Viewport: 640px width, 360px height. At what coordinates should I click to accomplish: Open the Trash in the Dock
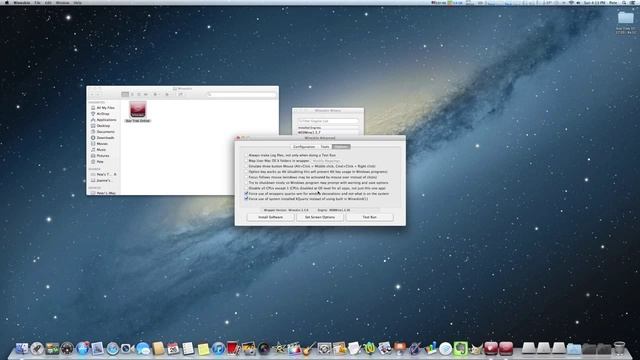click(x=620, y=348)
